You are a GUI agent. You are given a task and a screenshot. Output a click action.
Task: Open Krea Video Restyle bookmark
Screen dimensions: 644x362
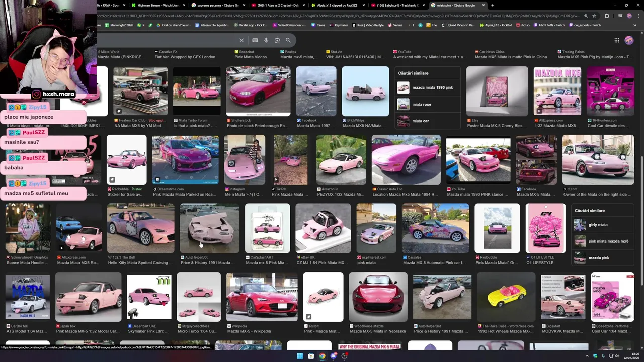click(x=368, y=25)
